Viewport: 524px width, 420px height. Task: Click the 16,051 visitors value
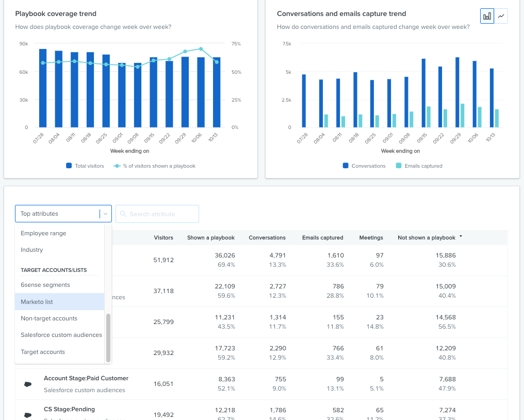pyautogui.click(x=163, y=384)
